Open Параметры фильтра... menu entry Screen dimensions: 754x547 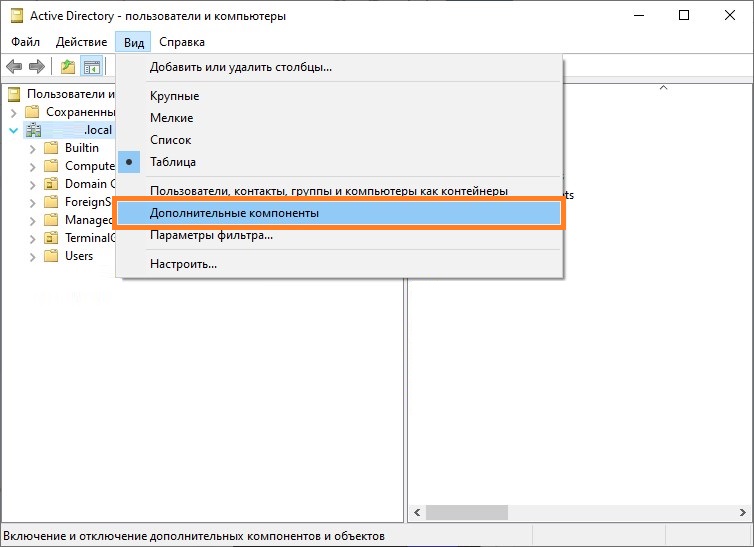point(211,235)
